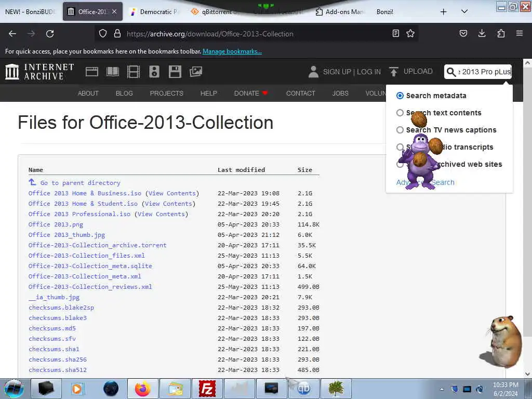Open the list all tabs chevron
This screenshot has width=532, height=399.
[x=464, y=11]
